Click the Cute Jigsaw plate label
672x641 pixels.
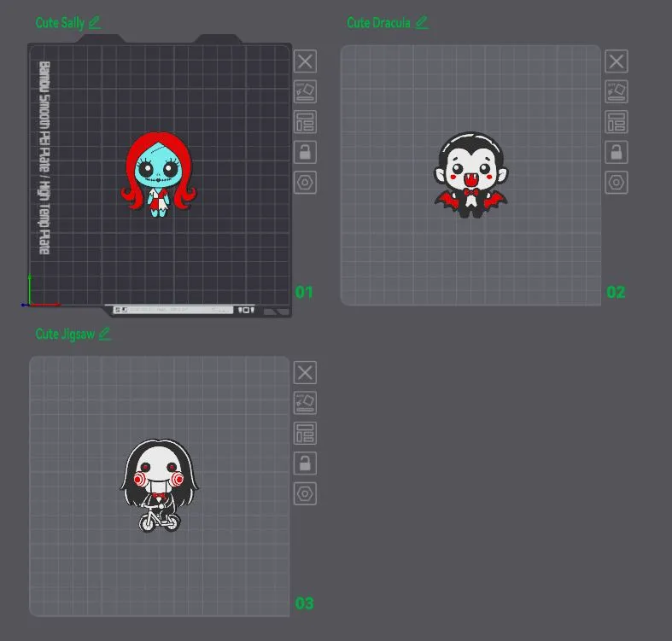point(65,335)
